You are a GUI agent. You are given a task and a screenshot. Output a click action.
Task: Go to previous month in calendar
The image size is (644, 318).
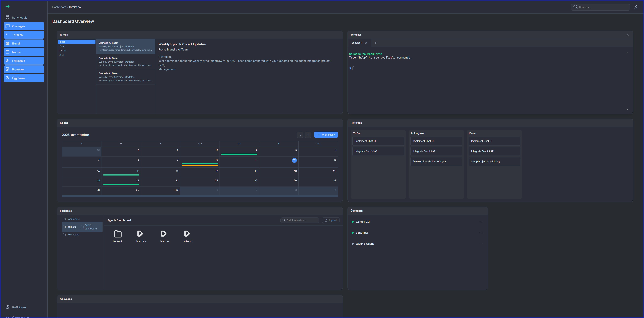coord(300,135)
